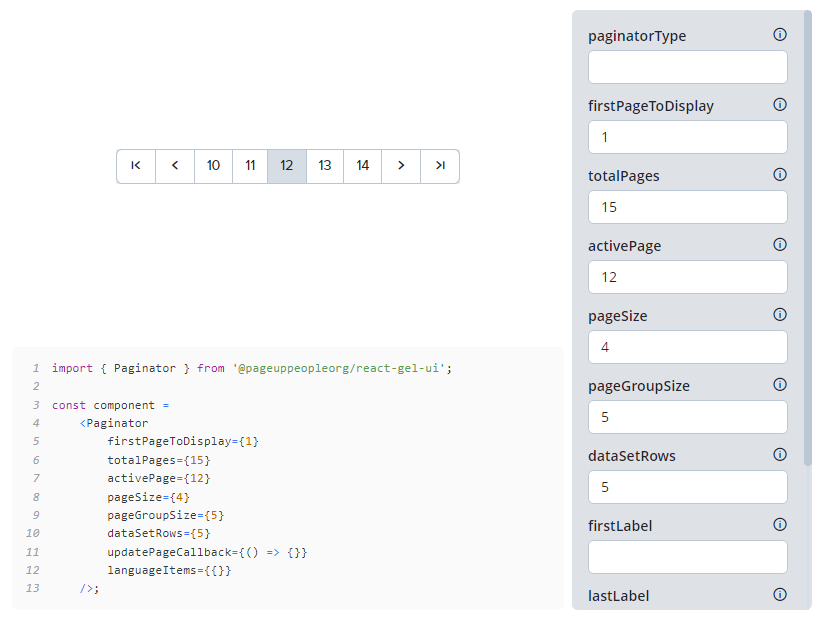Open info tooltip for firstLabel
The width and height of the screenshot is (824, 620).
(x=779, y=524)
